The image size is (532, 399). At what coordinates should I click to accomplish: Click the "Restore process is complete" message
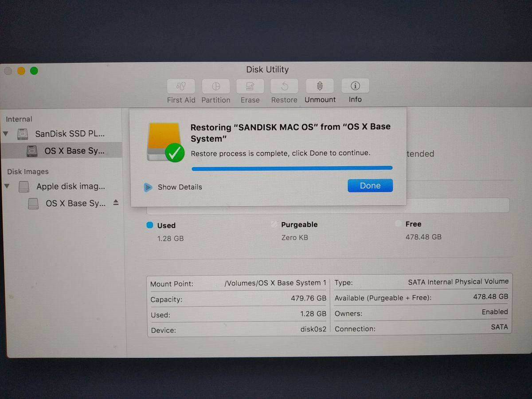[280, 153]
